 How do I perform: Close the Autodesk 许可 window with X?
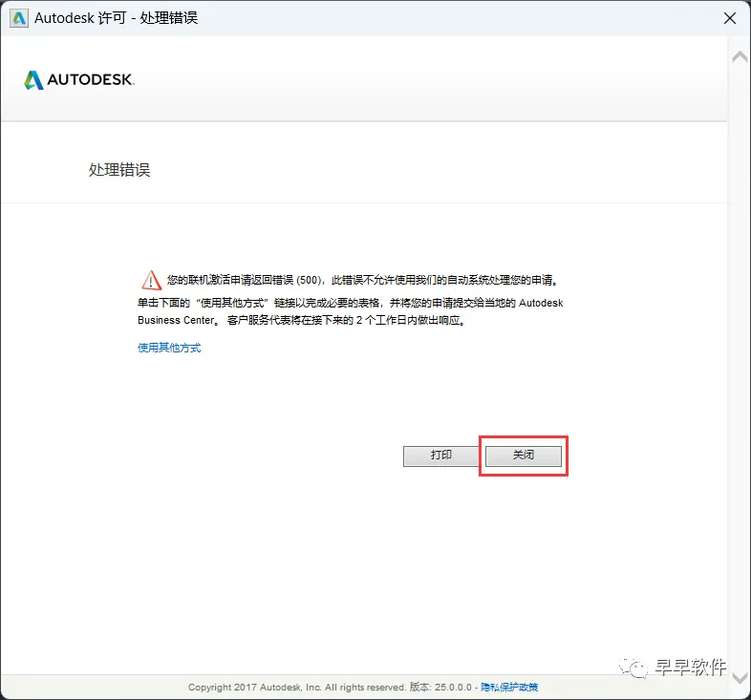pyautogui.click(x=729, y=18)
